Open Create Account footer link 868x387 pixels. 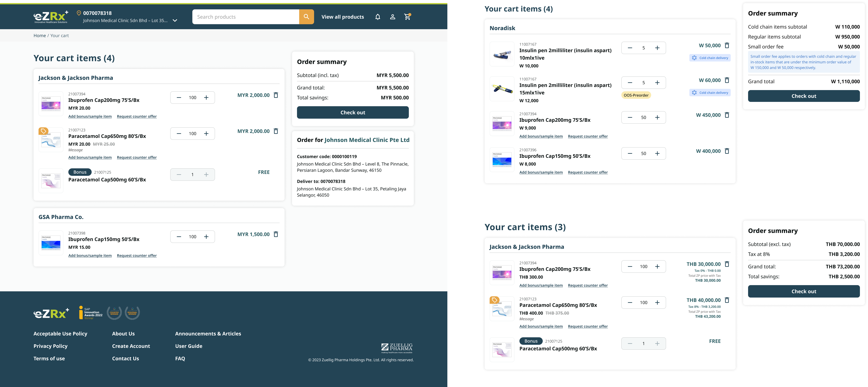pos(131,346)
